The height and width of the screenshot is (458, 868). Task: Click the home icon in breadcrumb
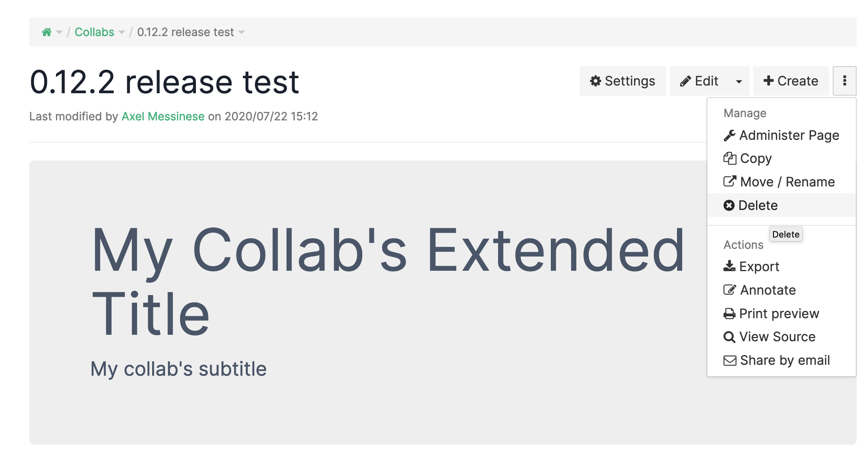(47, 32)
